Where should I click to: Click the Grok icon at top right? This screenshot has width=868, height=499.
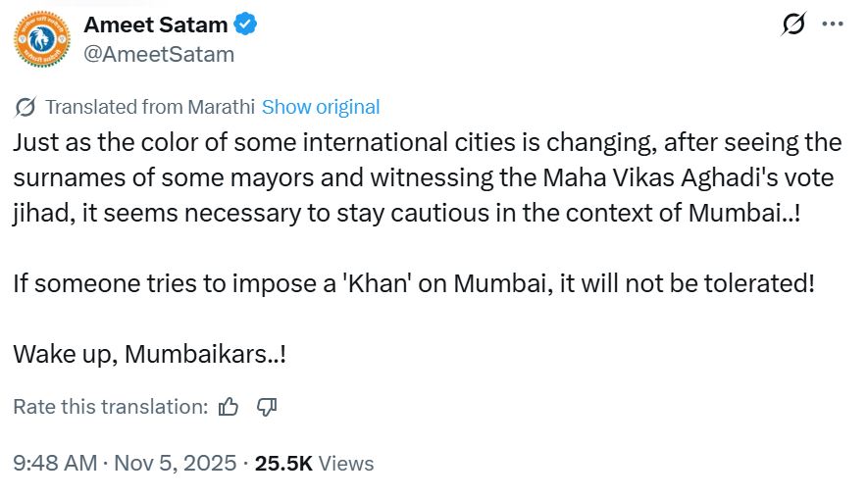click(792, 26)
